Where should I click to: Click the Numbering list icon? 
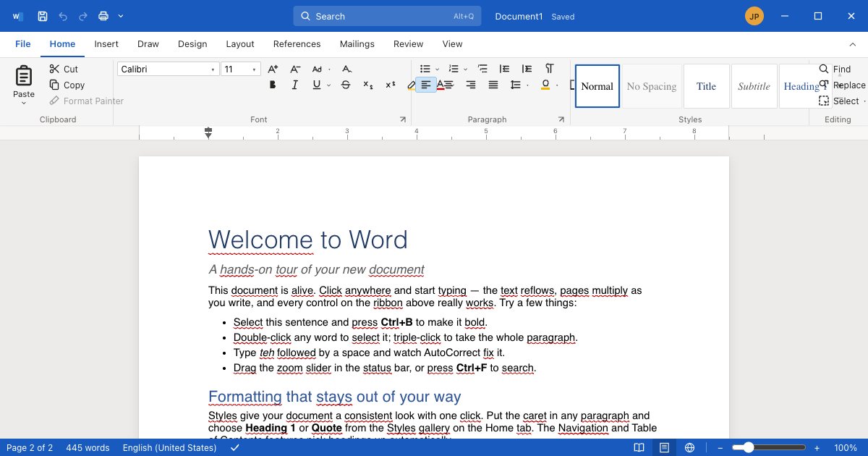coord(454,69)
